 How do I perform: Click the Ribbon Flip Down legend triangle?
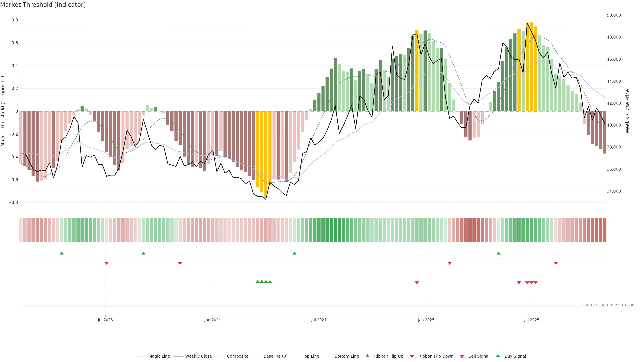coord(412,356)
